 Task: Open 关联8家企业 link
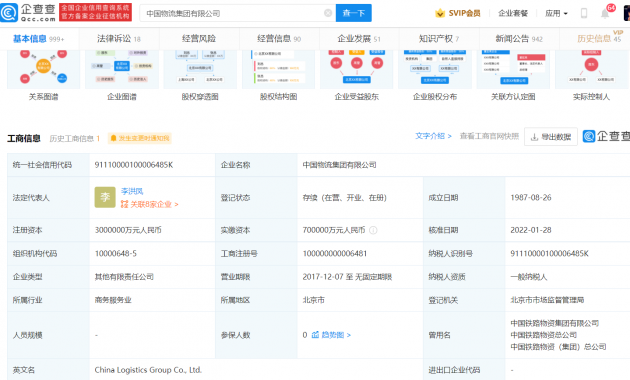[149, 204]
